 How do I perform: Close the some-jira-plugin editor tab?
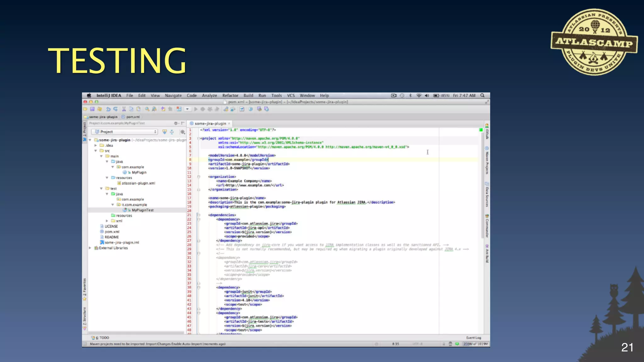(x=229, y=123)
